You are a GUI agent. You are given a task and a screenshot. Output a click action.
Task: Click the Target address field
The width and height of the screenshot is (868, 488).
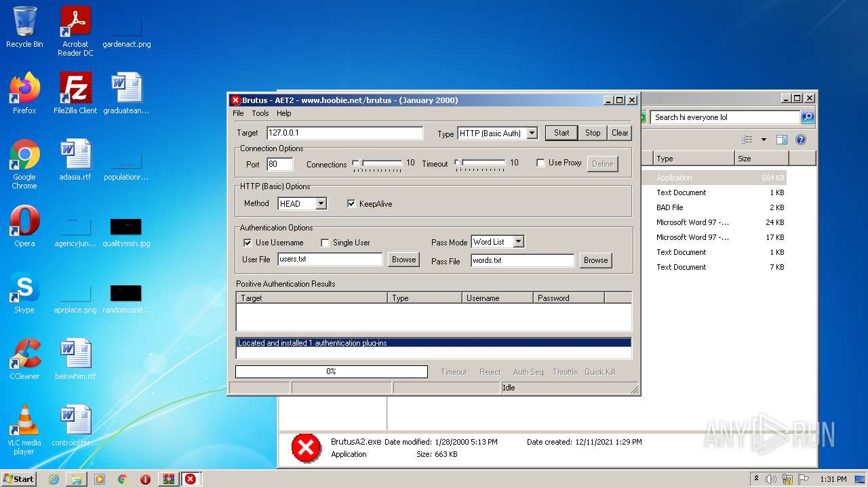click(x=344, y=134)
